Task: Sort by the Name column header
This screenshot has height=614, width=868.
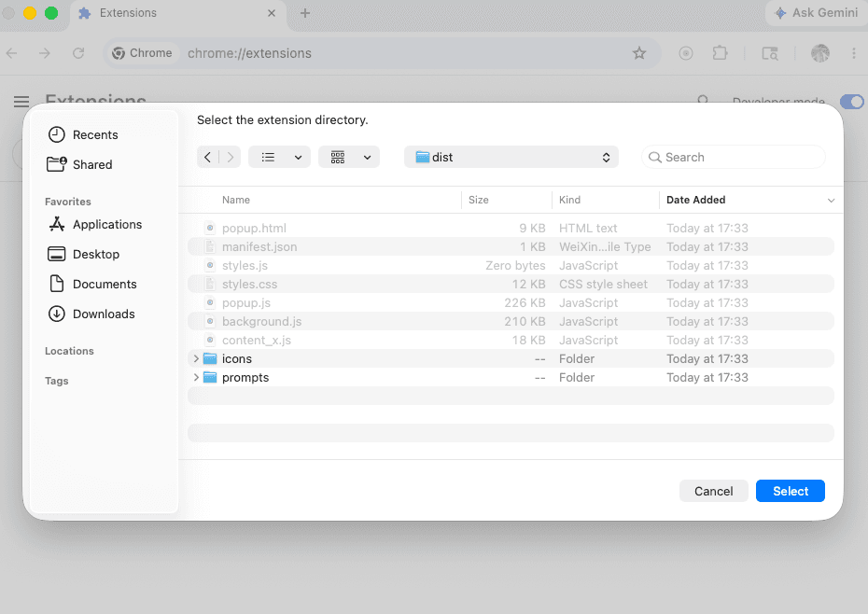Action: click(236, 200)
